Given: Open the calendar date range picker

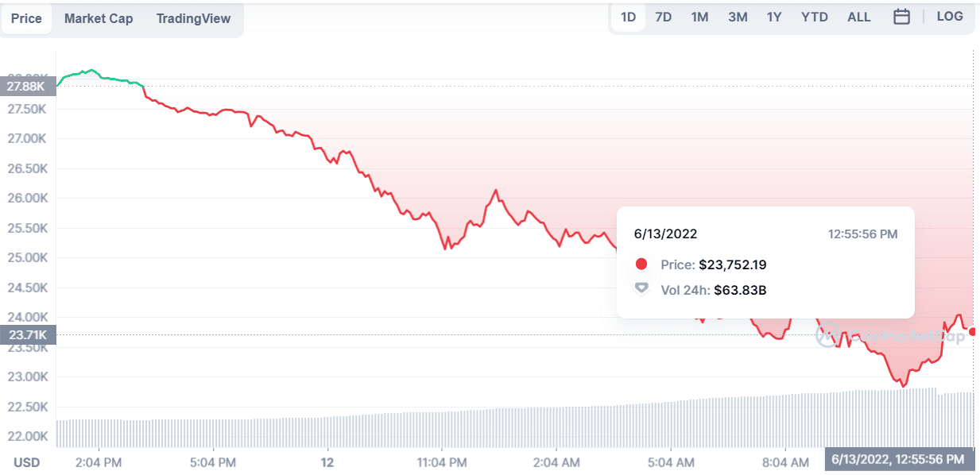Looking at the screenshot, I should 901,17.
